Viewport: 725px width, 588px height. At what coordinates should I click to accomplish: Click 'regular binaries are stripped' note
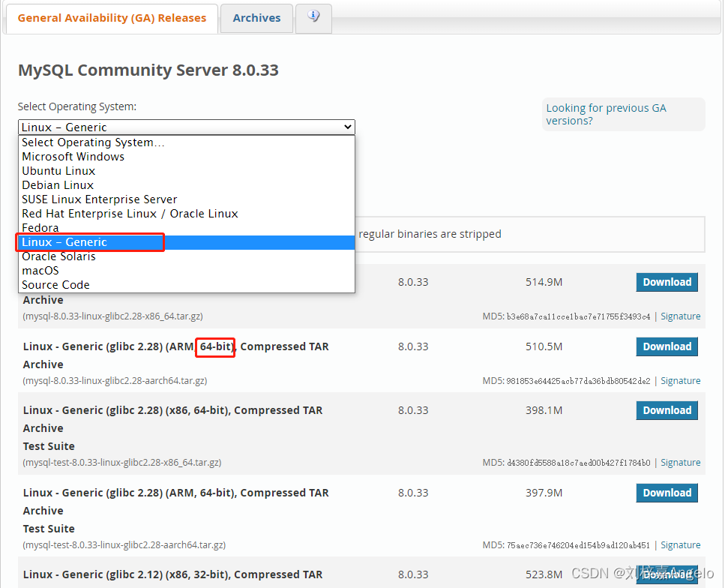430,234
